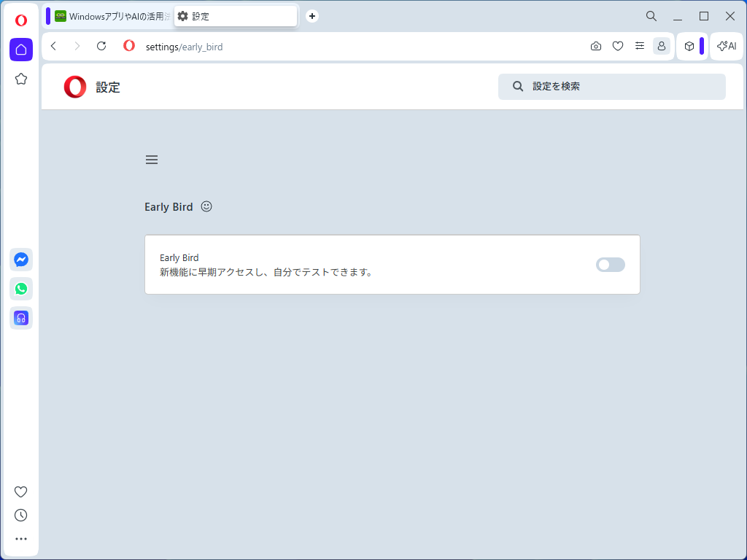Image resolution: width=747 pixels, height=560 pixels.
Task: Open the Player with the headphones sidebar icon
Action: point(20,317)
